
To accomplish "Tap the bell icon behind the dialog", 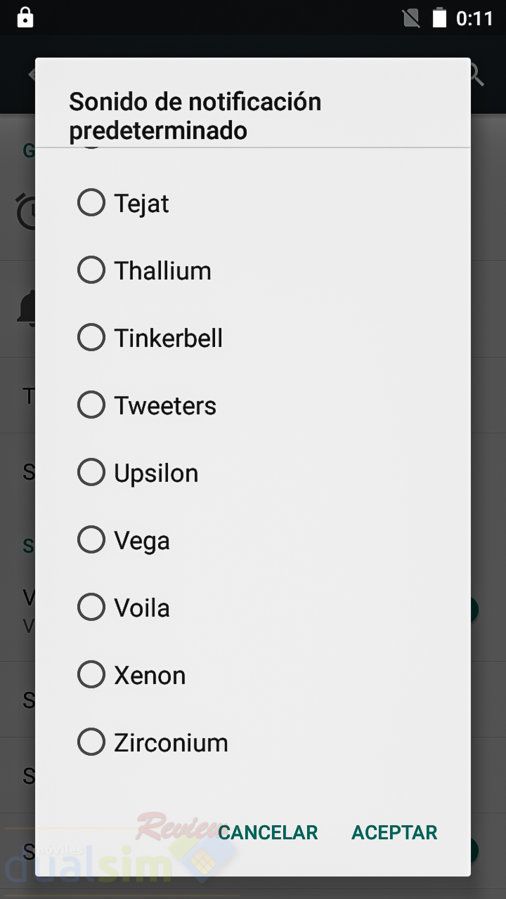I will tap(26, 310).
